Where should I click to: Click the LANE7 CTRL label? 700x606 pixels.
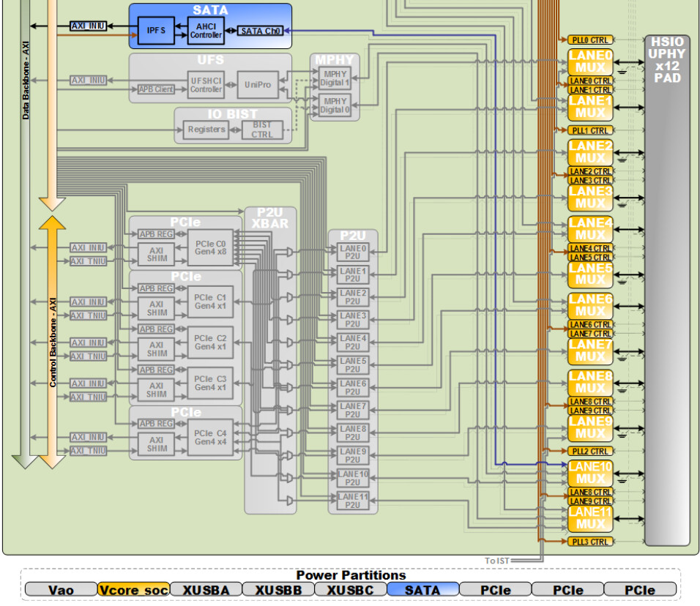click(x=590, y=334)
